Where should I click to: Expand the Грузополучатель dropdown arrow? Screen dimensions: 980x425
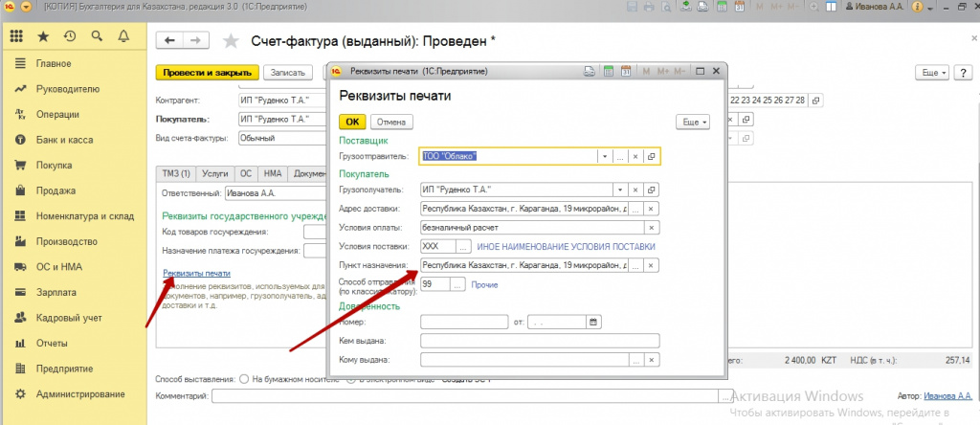click(619, 190)
